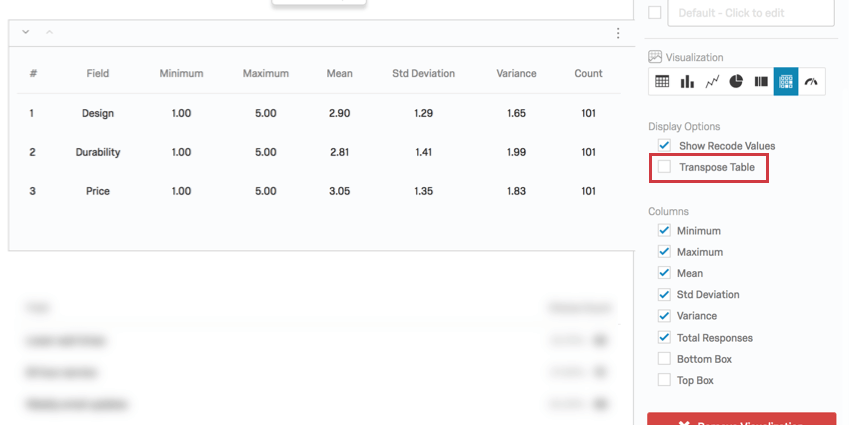Screen dimensions: 850x425
Task: Click the Remove Visualization button
Action: pyautogui.click(x=741, y=420)
